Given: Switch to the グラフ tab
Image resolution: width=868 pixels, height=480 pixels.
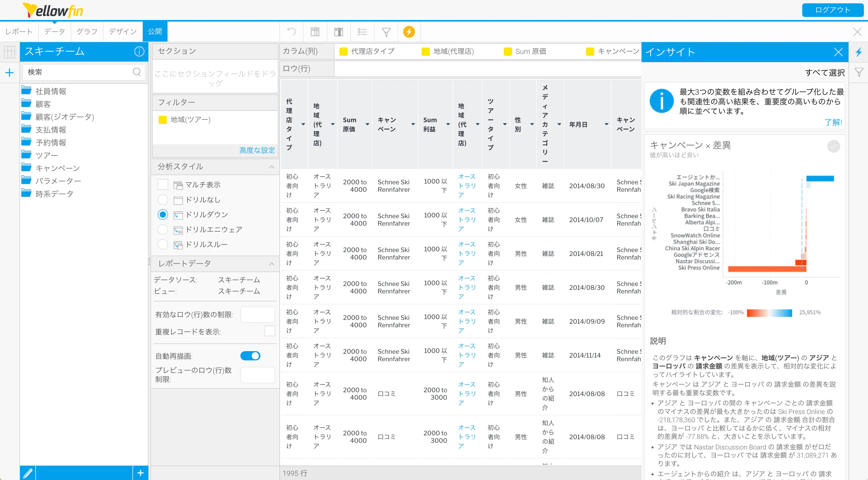Looking at the screenshot, I should click(87, 32).
